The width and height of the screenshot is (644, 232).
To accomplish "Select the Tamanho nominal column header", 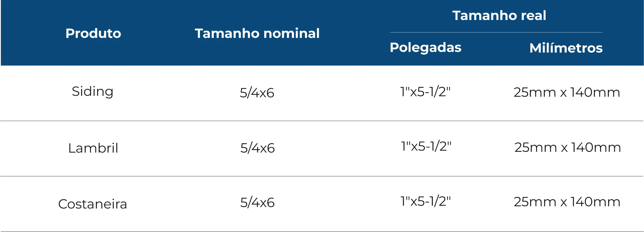I will pyautogui.click(x=257, y=33).
